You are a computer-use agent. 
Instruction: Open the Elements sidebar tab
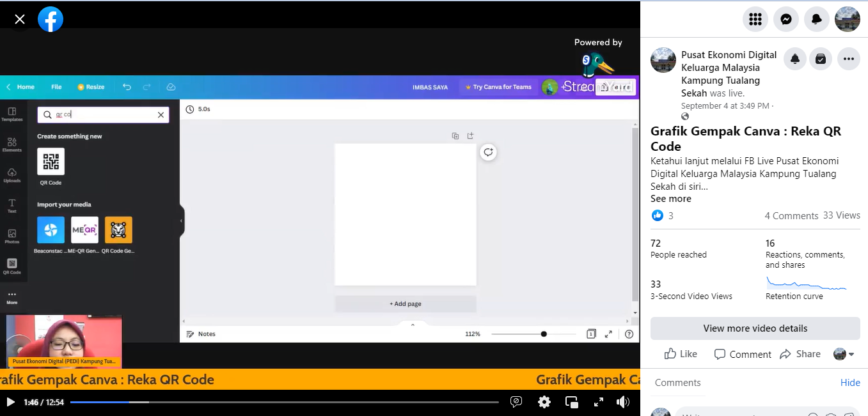click(x=12, y=145)
